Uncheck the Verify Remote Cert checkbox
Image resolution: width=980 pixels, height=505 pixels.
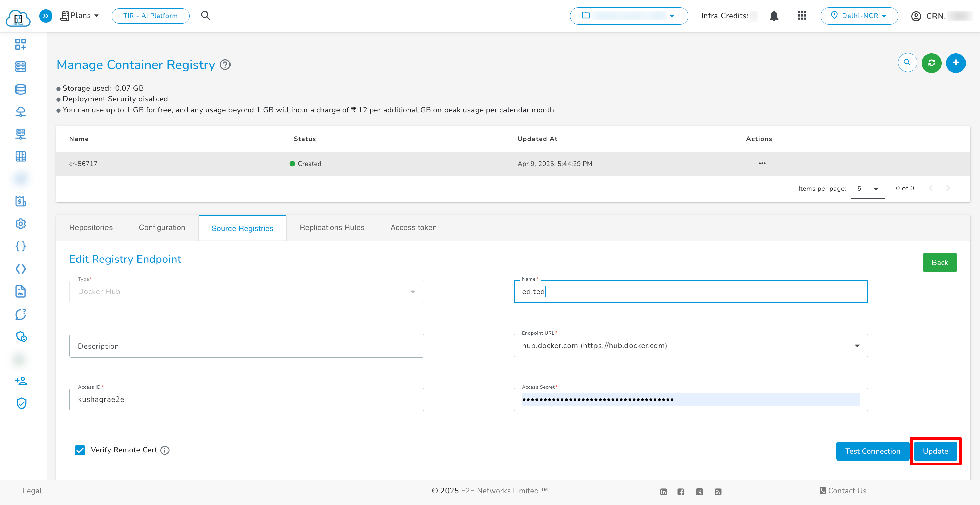(80, 450)
